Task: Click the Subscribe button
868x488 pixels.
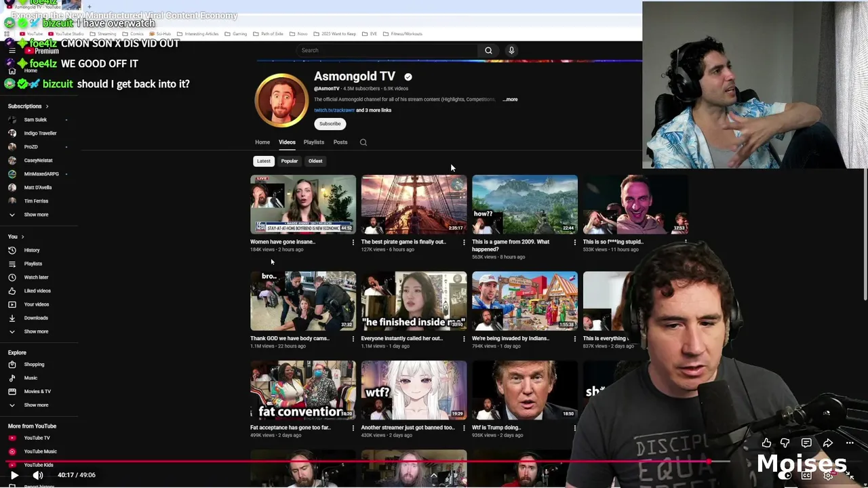Action: tap(330, 123)
